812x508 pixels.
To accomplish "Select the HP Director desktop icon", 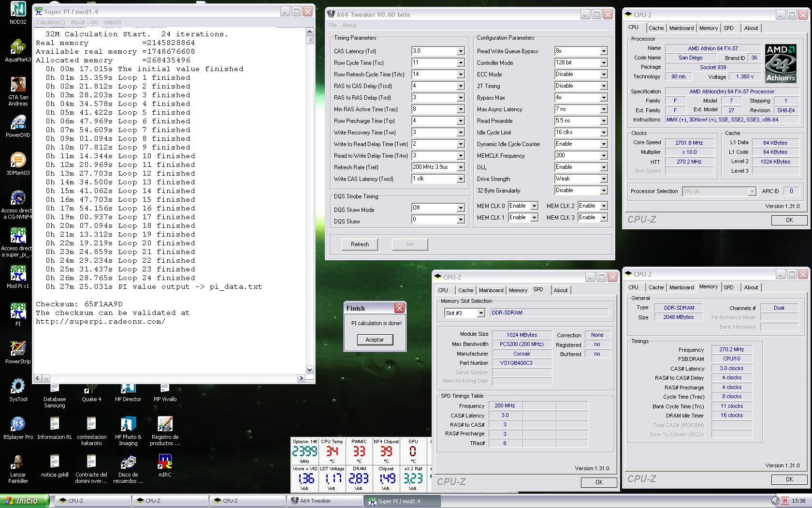I will (128, 393).
